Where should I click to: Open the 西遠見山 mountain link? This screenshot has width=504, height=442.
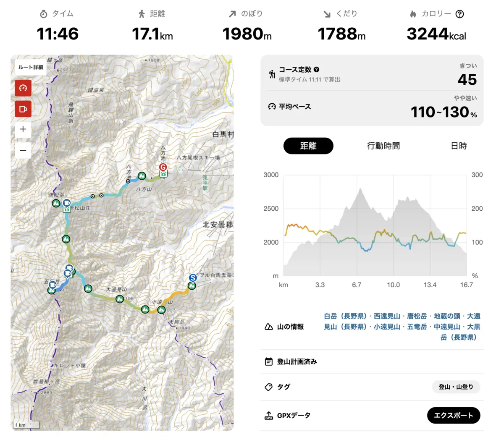(x=387, y=316)
